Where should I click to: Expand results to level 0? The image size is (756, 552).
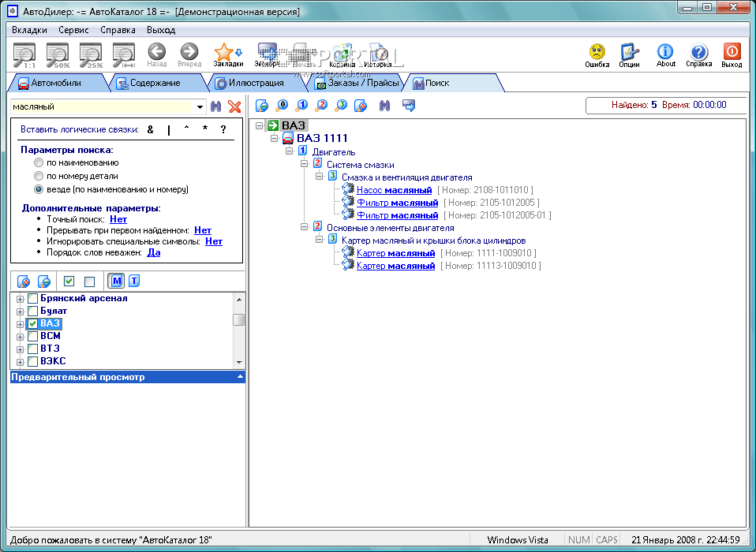tap(282, 105)
